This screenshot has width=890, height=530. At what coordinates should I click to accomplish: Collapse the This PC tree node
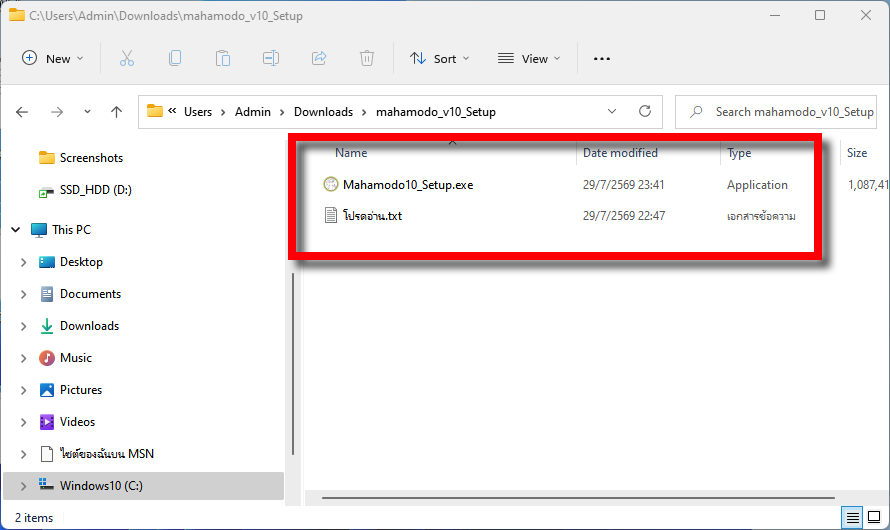16,230
